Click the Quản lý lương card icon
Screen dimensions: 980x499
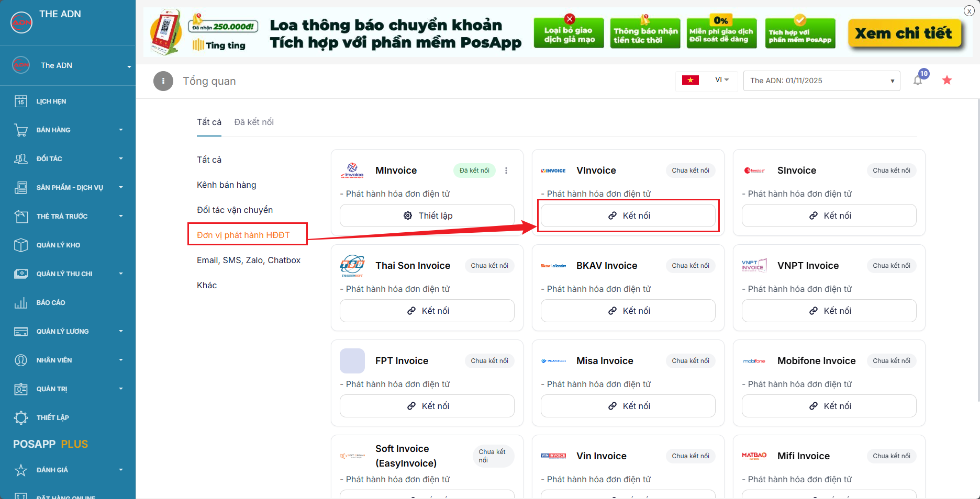[21, 332]
